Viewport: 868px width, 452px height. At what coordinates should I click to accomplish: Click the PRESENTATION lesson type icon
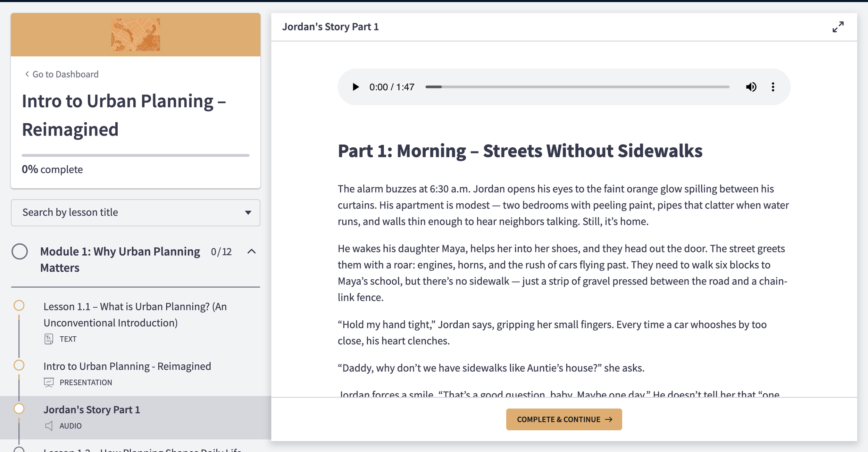(49, 383)
